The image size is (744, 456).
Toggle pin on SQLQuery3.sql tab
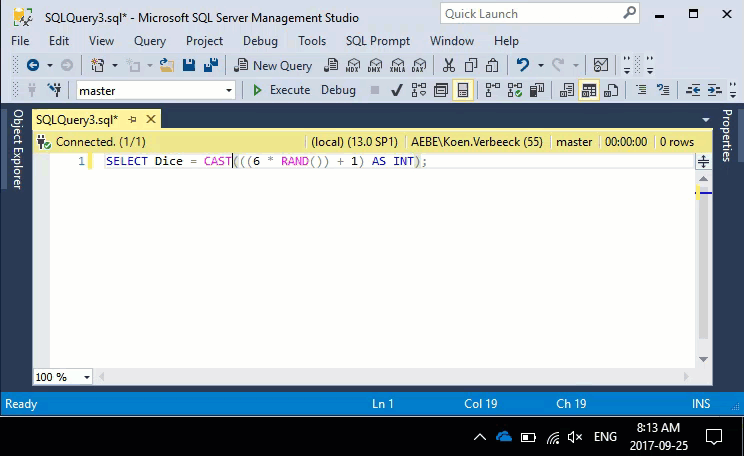pos(132,120)
